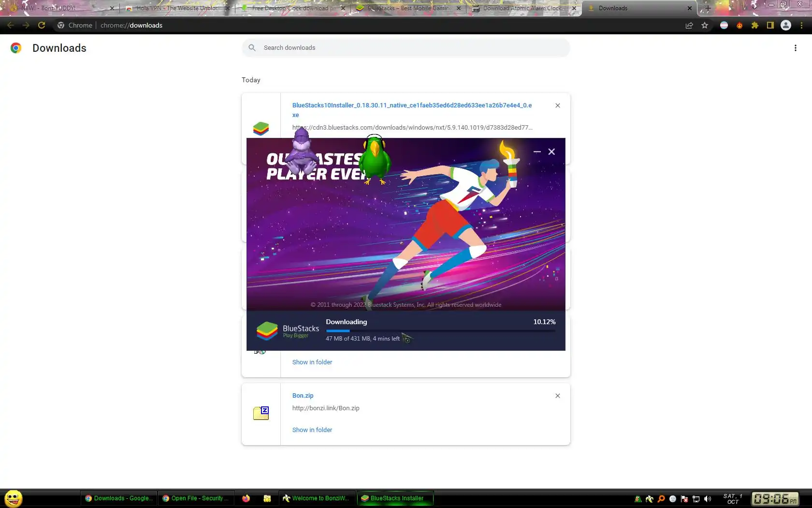Open Firefox from the taskbar

click(246, 498)
